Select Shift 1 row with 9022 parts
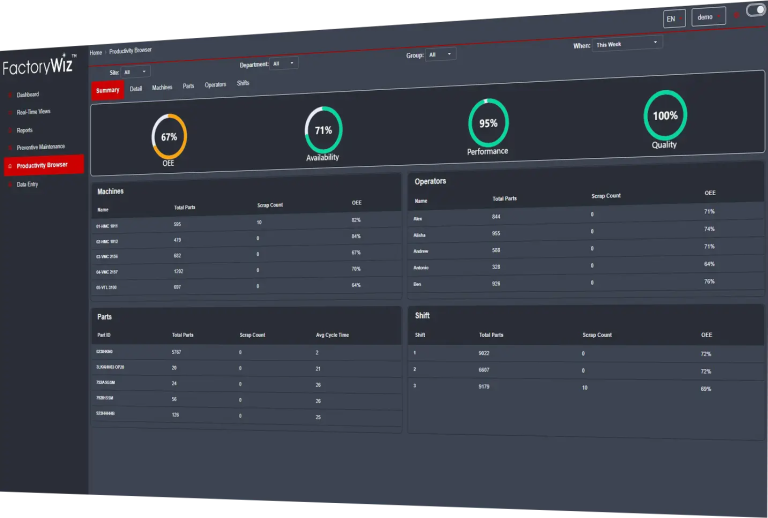The width and height of the screenshot is (768, 518). point(586,353)
